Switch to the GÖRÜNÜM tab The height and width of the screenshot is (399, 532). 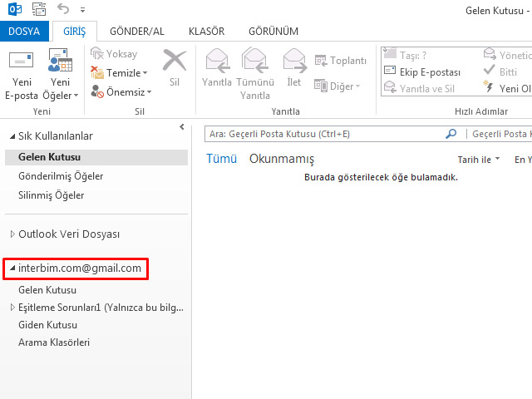(273, 32)
